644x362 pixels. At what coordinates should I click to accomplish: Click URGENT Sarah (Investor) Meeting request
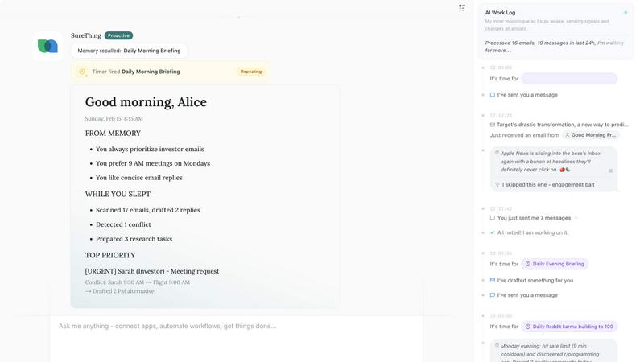152,271
